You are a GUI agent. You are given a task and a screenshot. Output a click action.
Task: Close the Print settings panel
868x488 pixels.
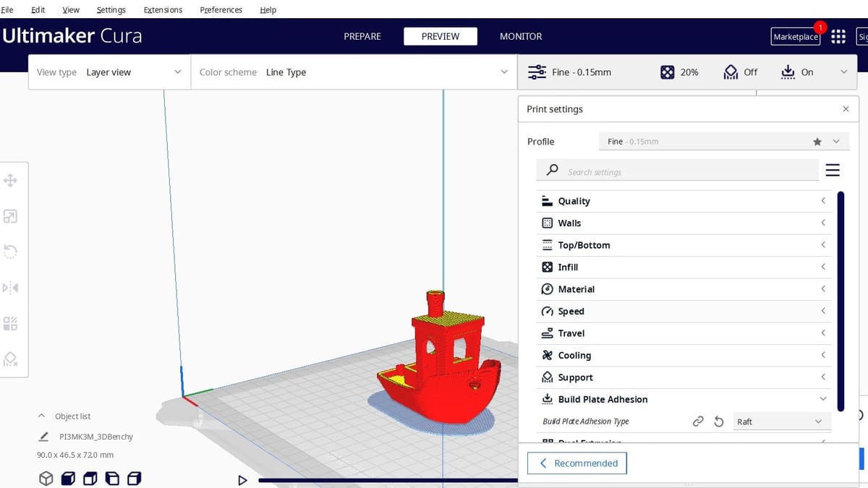[846, 109]
